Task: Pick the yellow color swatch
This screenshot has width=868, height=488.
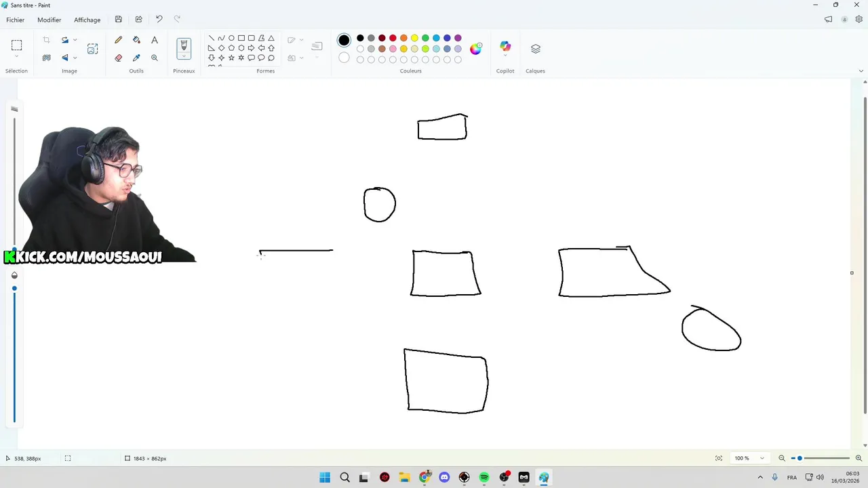Action: 414,38
